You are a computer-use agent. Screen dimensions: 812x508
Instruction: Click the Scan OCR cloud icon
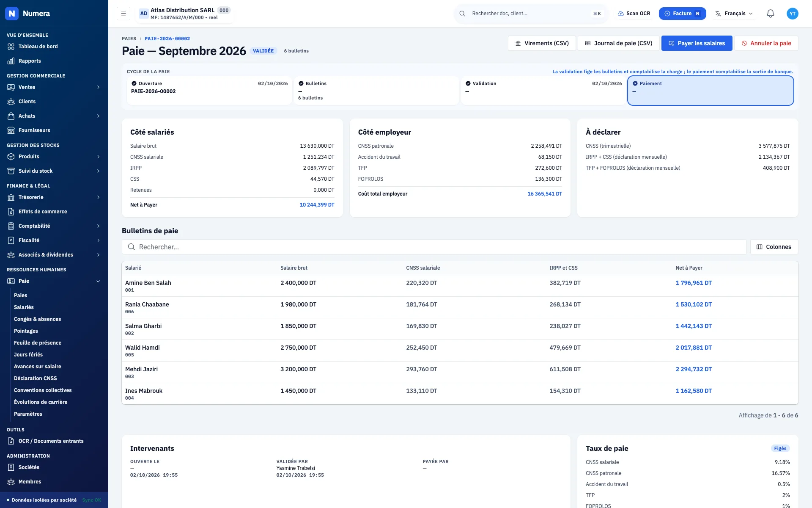coord(621,14)
